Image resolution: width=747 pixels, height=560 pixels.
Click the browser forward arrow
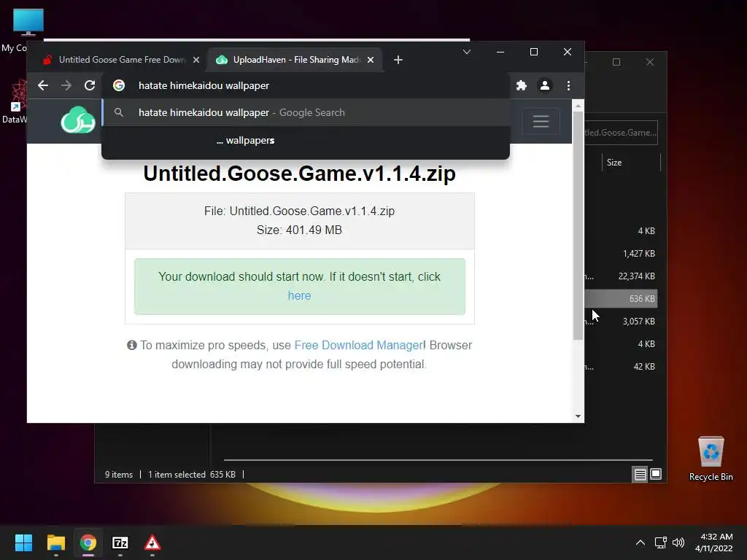[x=66, y=85]
